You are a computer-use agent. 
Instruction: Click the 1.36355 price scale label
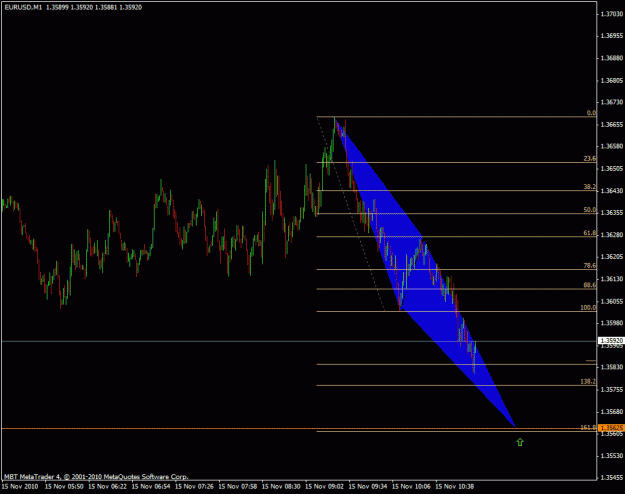(x=611, y=213)
